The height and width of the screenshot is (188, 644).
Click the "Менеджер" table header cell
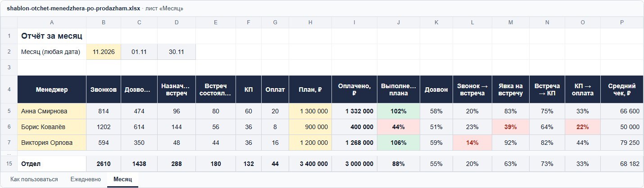pos(52,90)
